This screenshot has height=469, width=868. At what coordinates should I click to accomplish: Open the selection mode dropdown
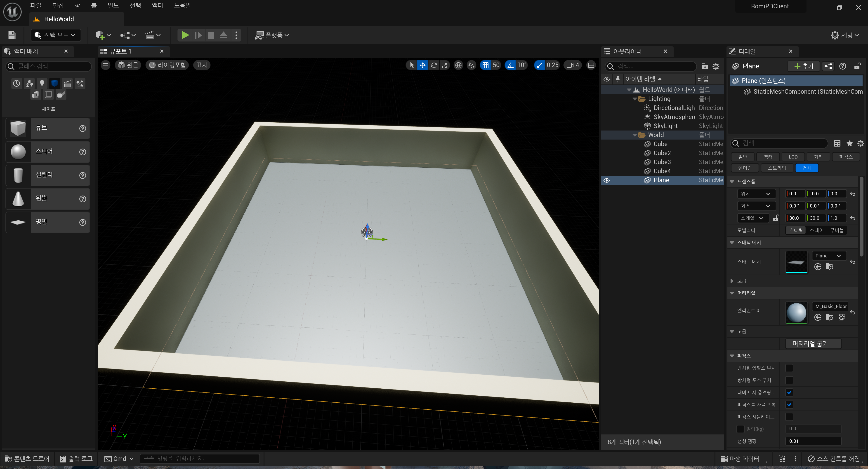point(56,35)
